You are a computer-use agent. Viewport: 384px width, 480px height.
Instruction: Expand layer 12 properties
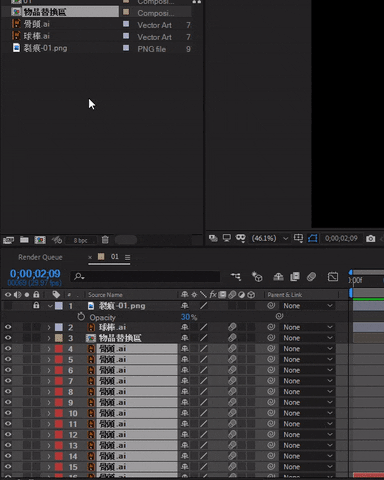[49, 435]
